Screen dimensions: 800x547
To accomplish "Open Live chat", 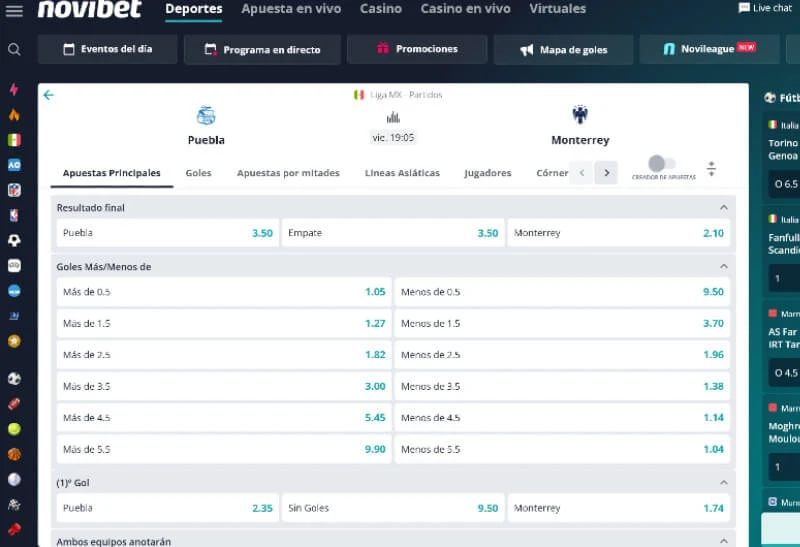I will (x=765, y=8).
